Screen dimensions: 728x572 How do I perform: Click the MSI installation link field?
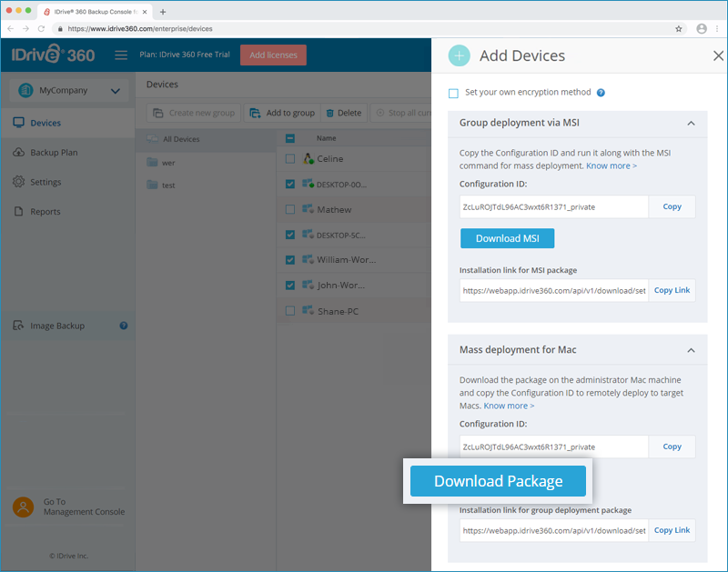(x=554, y=290)
